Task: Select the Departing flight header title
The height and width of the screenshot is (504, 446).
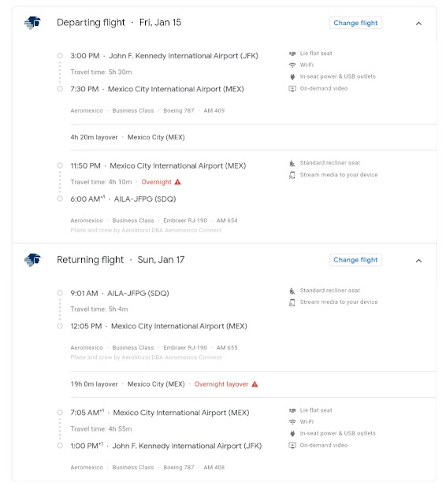Action: (x=91, y=23)
